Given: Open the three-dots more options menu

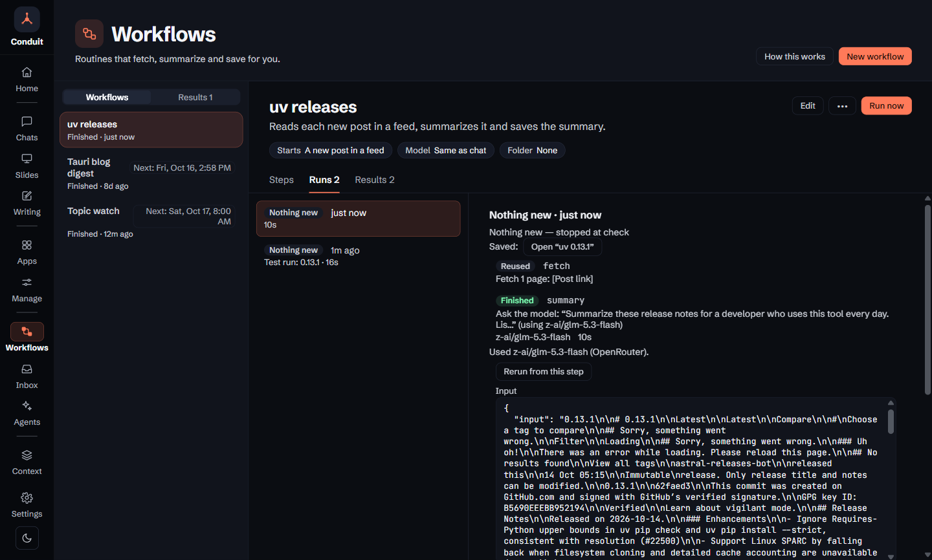Looking at the screenshot, I should pyautogui.click(x=842, y=106).
